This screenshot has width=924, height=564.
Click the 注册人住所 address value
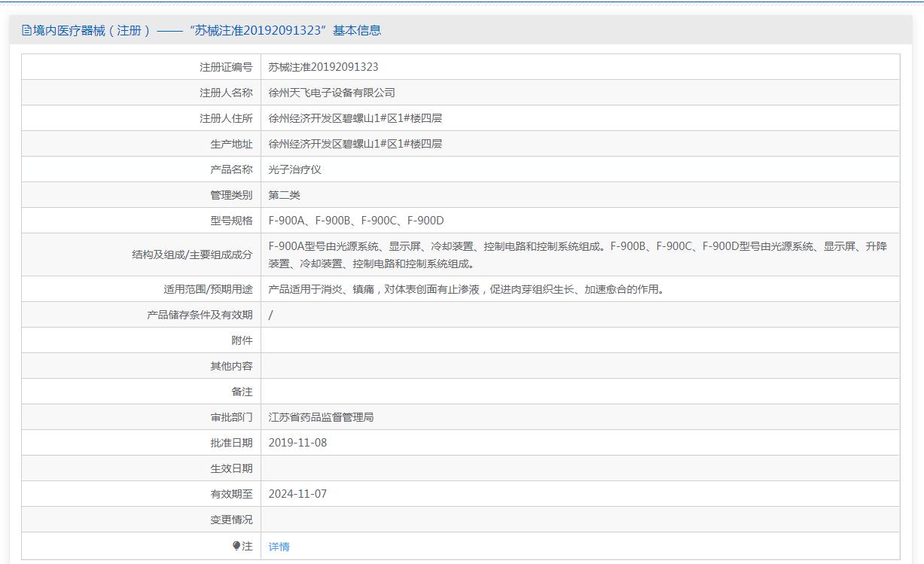point(355,118)
